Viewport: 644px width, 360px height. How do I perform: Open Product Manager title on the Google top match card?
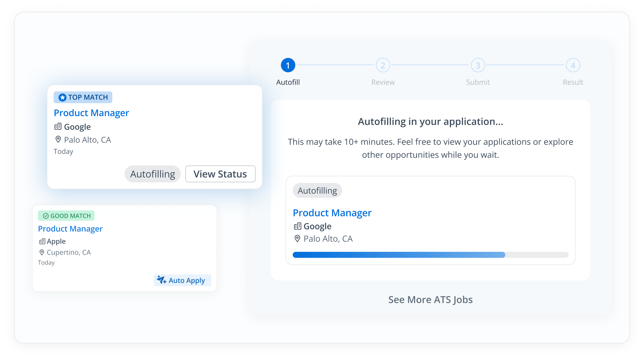91,113
